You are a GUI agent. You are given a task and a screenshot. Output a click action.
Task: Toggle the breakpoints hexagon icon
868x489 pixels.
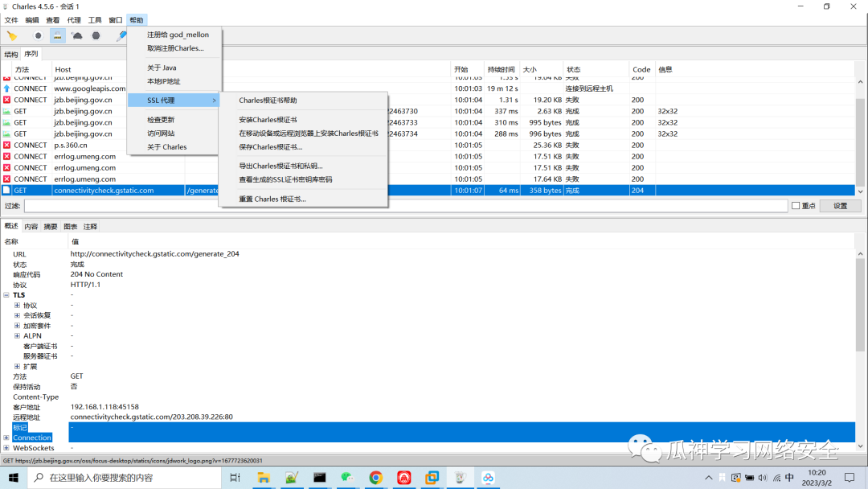(96, 36)
